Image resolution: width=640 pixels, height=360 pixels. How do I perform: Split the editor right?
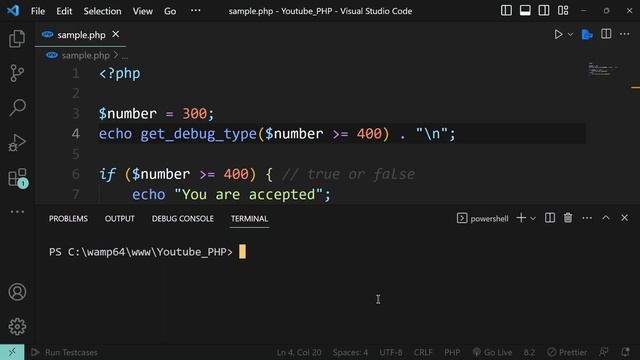pyautogui.click(x=606, y=34)
